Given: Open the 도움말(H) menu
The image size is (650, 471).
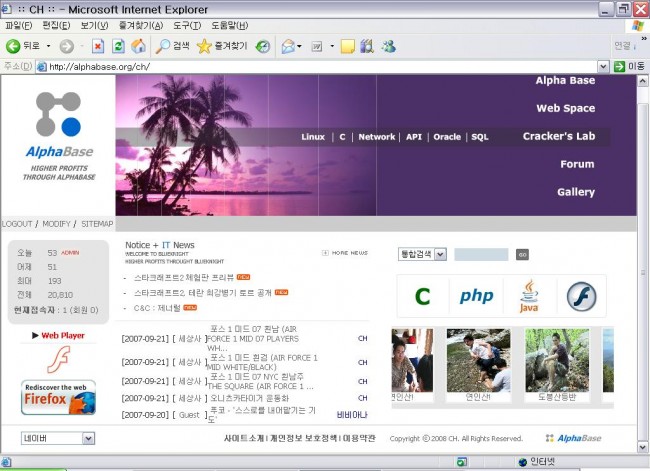Looking at the screenshot, I should click(230, 26).
